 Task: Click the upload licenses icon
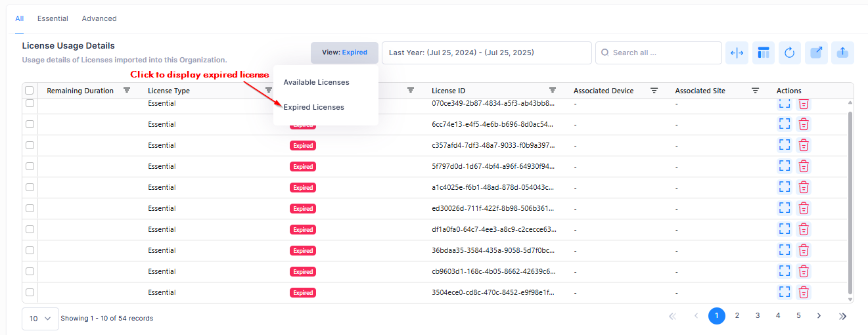842,53
